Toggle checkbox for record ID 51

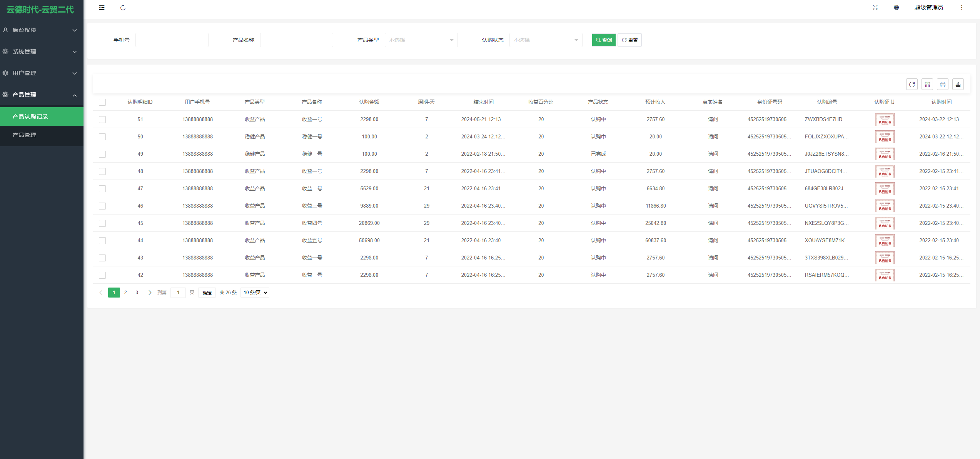pos(102,119)
